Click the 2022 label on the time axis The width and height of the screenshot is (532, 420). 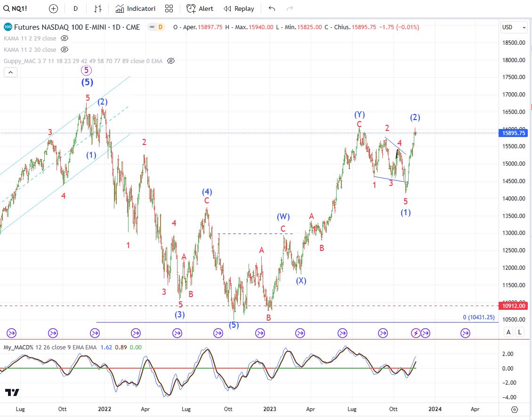[105, 409]
